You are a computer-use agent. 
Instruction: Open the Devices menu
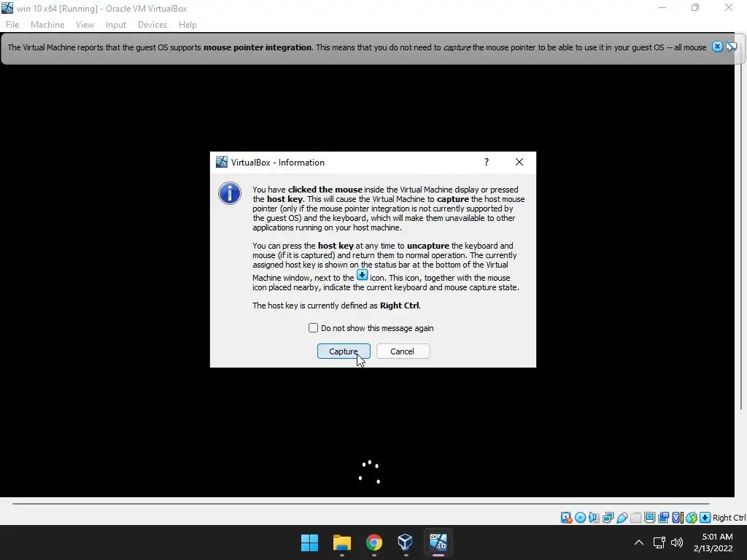point(152,25)
